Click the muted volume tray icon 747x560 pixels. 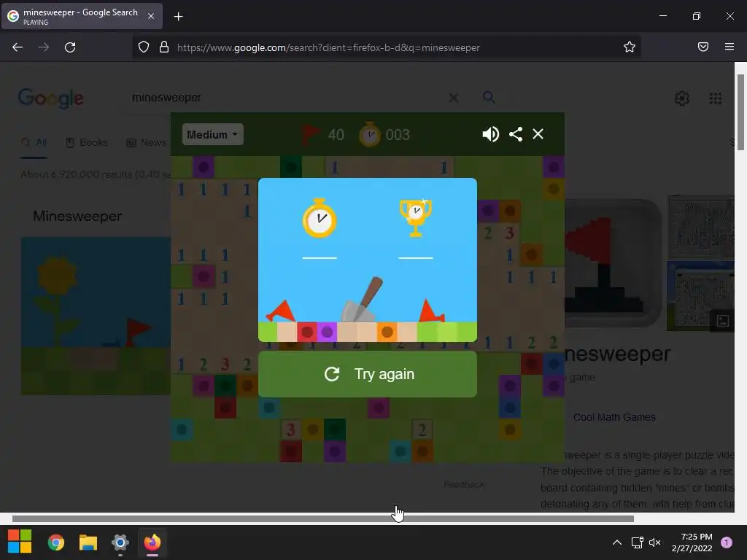pyautogui.click(x=655, y=542)
